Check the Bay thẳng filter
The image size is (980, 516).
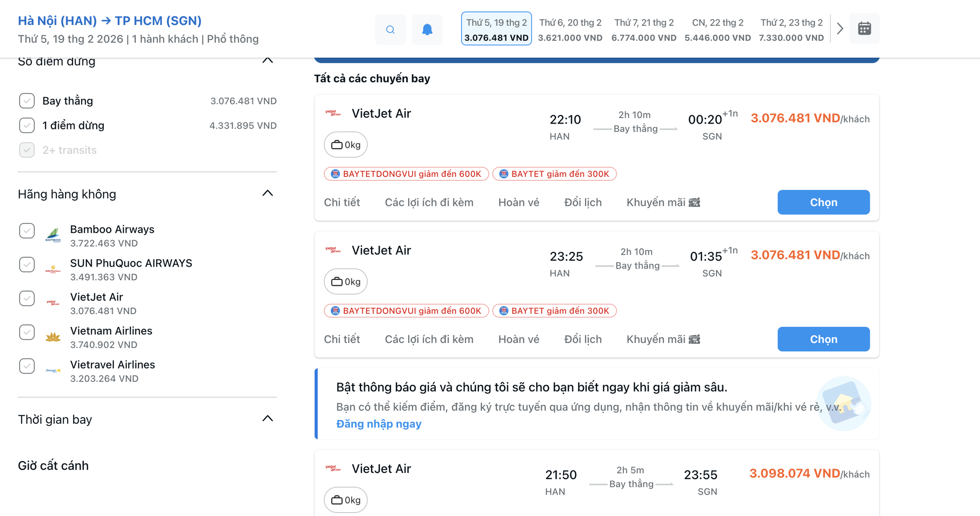pyautogui.click(x=27, y=101)
